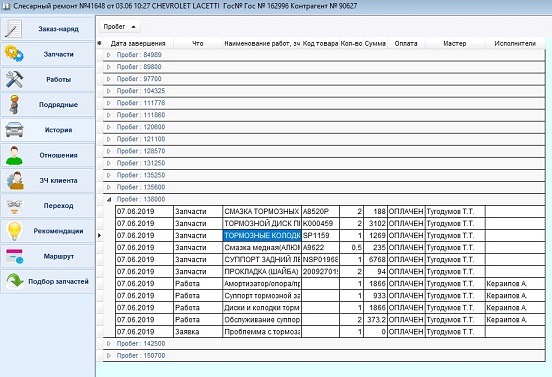Expand the Пробег : 111776 group

point(109,103)
